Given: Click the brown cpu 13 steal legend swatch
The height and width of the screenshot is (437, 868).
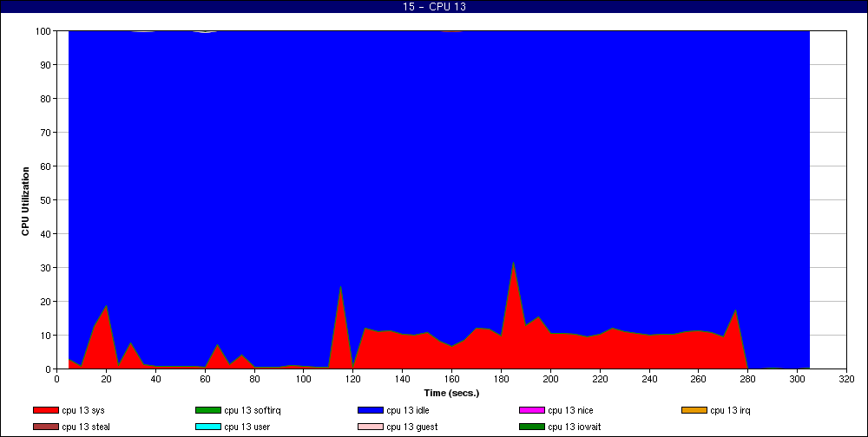Looking at the screenshot, I should coord(45,427).
